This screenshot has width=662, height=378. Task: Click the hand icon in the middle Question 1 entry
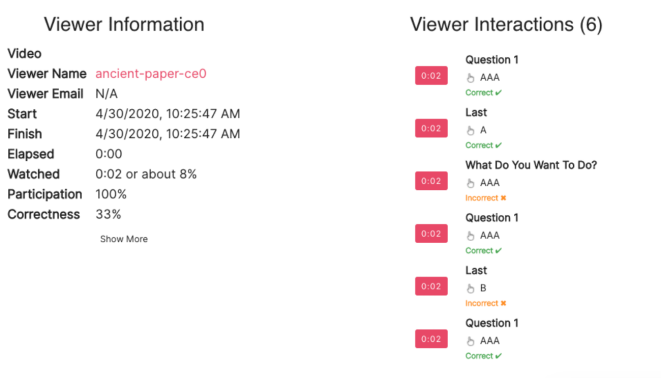pyautogui.click(x=470, y=236)
